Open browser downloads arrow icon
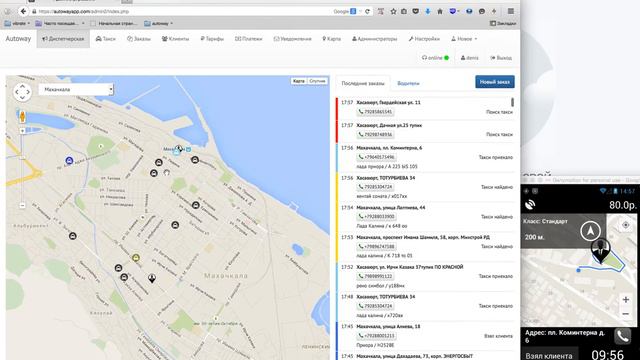Image resolution: width=640 pixels, height=360 pixels. 427,11
